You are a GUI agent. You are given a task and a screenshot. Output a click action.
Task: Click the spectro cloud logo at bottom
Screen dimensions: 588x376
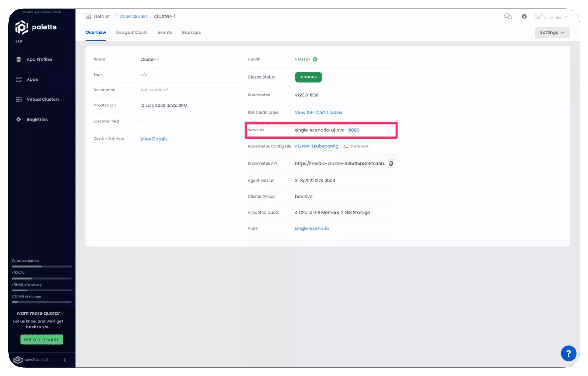tap(18, 360)
